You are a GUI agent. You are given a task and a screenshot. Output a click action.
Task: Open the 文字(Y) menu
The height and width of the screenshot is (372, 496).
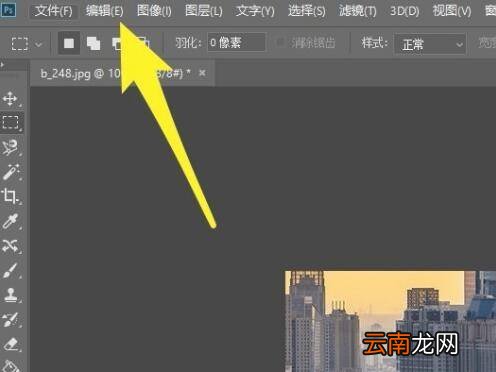[x=255, y=11]
